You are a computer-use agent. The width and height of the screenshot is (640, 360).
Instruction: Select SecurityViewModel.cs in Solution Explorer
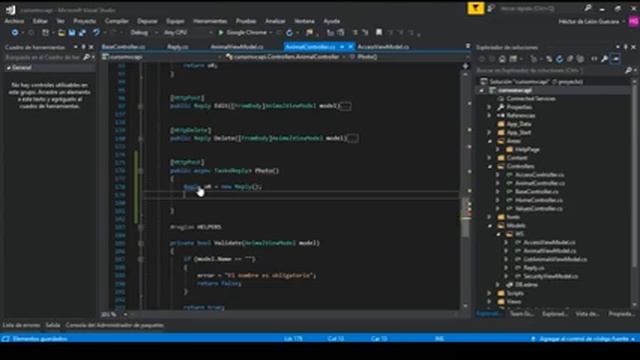[x=551, y=276]
